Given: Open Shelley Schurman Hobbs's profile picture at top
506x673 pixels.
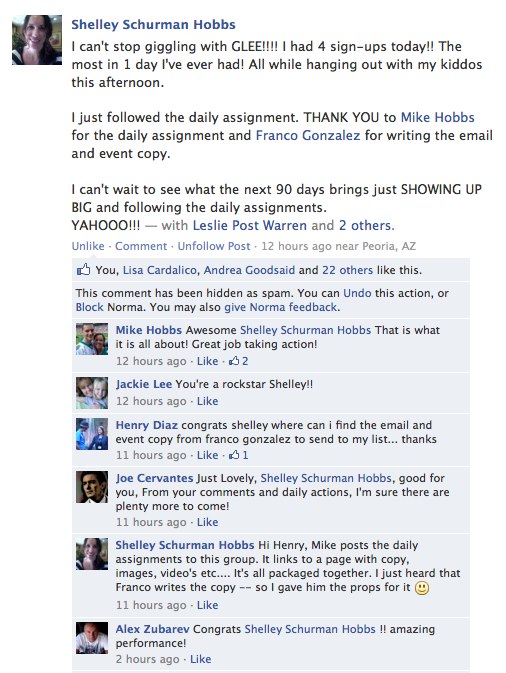Looking at the screenshot, I should point(37,40).
